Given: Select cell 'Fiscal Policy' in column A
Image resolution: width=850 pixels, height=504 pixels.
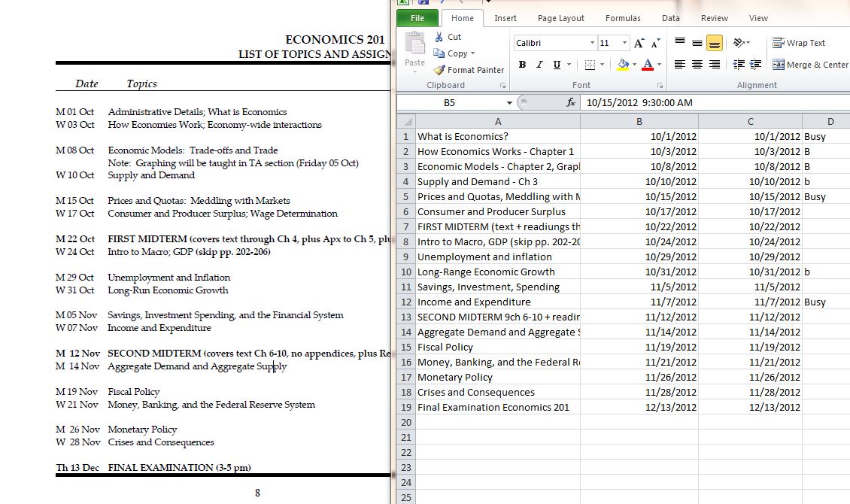Looking at the screenshot, I should pyautogui.click(x=498, y=347).
